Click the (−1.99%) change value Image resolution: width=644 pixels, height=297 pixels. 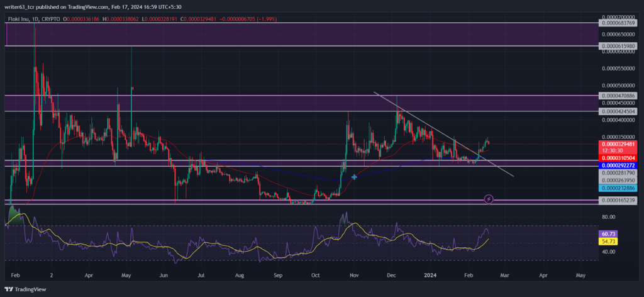[x=267, y=19]
